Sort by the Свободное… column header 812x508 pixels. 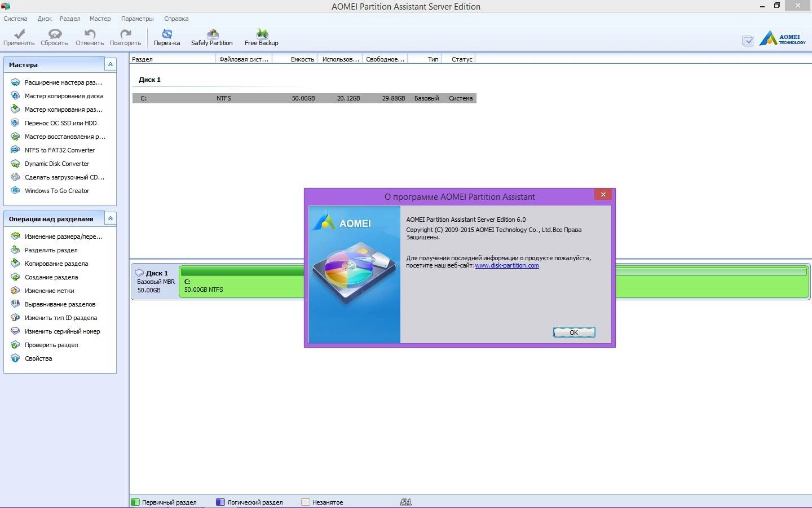(x=385, y=59)
